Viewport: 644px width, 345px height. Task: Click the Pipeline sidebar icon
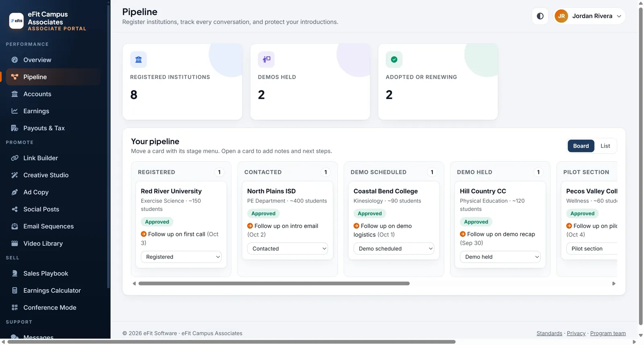[x=15, y=77]
